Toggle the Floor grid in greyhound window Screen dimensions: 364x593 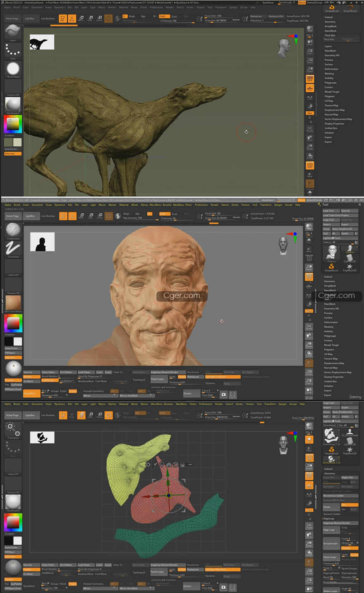point(309,89)
